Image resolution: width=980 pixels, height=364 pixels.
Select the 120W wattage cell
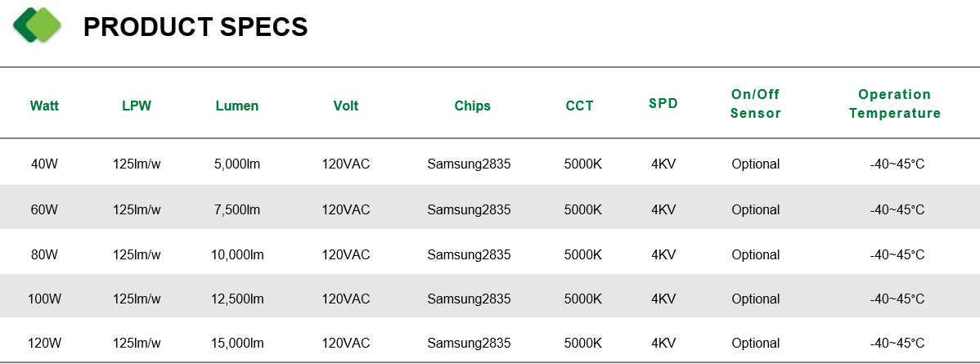(44, 344)
